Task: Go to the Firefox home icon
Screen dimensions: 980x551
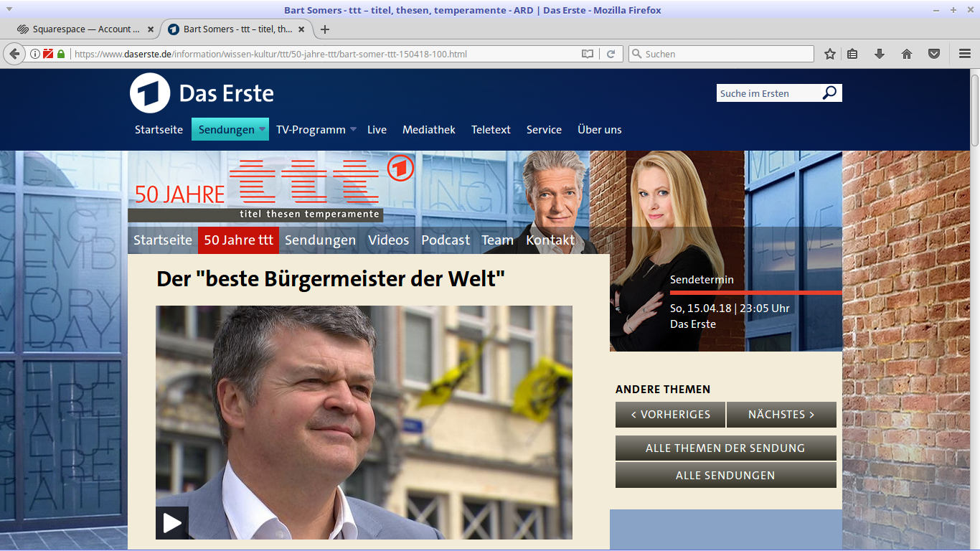Action: tap(907, 54)
